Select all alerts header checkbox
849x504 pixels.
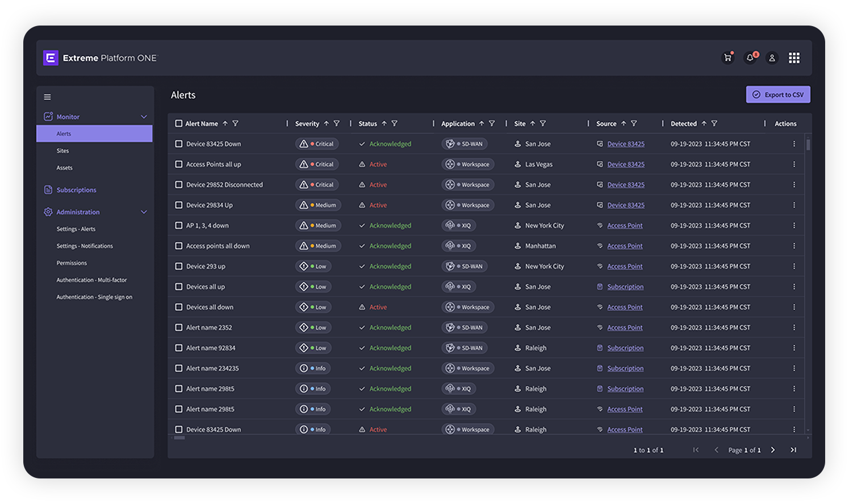click(178, 124)
